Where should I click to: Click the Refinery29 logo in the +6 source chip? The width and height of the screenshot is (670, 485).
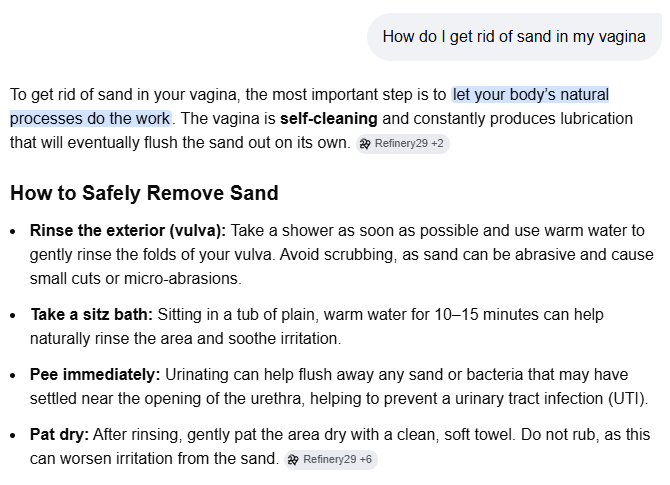294,460
